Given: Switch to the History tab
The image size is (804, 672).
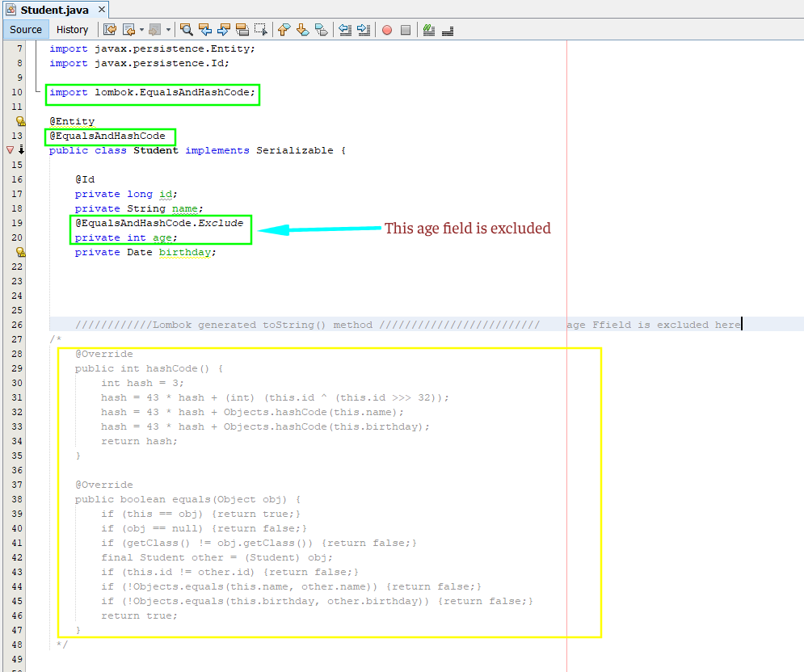Looking at the screenshot, I should (x=73, y=29).
